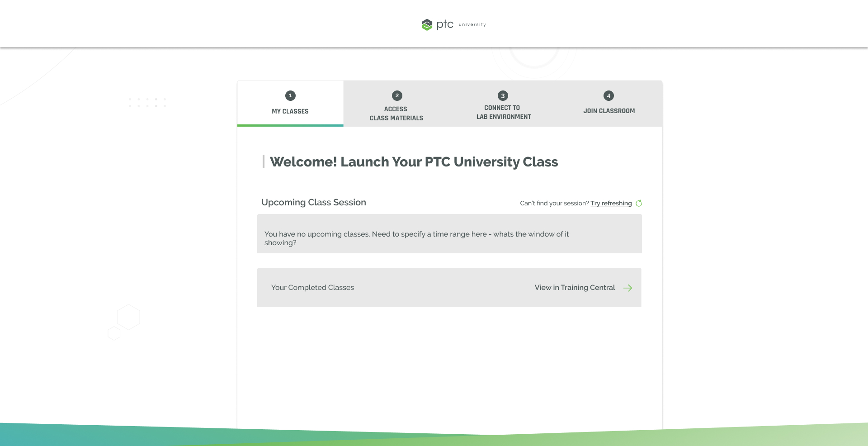Click the Upcoming Class Session heading
Image resolution: width=868 pixels, height=446 pixels.
tap(314, 203)
